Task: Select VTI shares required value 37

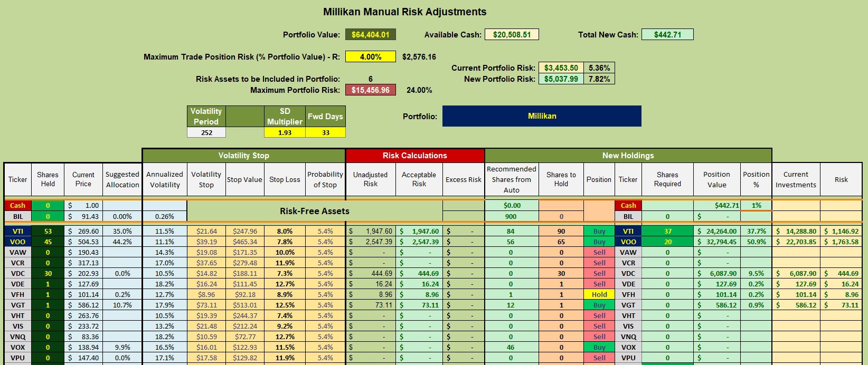Action: pos(668,231)
